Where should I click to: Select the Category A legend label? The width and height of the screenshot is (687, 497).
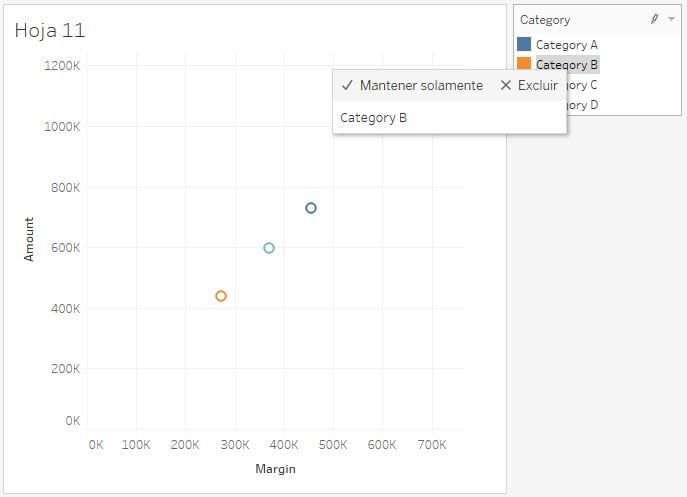[x=566, y=45]
